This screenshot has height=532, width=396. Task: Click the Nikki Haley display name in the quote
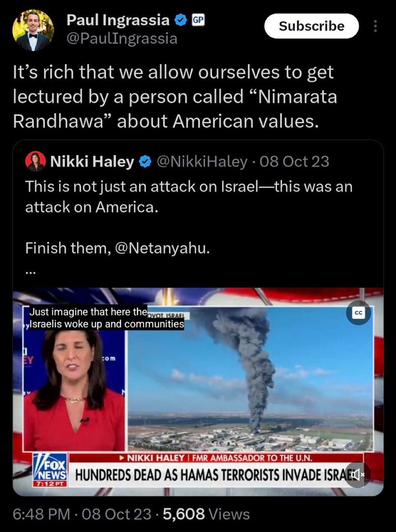coord(92,162)
